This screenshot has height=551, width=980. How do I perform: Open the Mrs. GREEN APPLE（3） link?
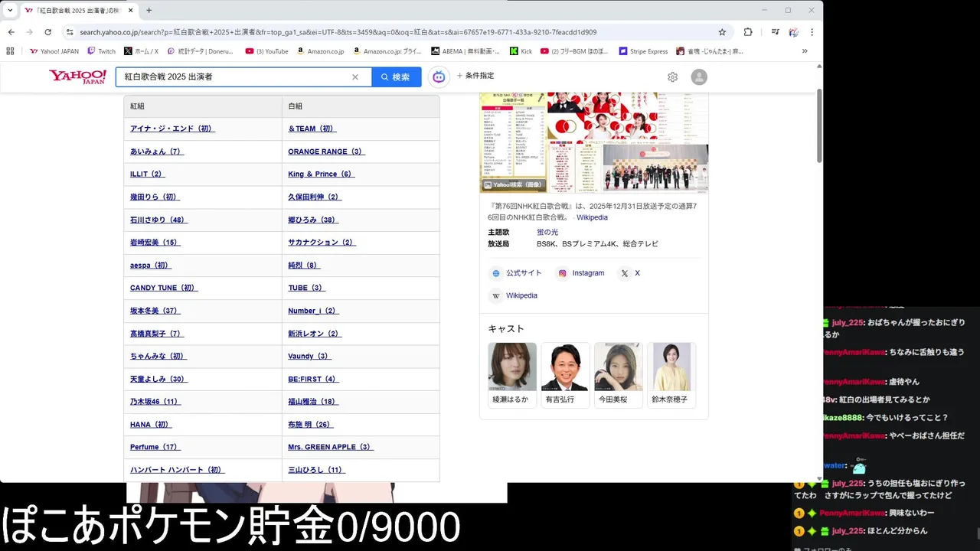tap(331, 447)
